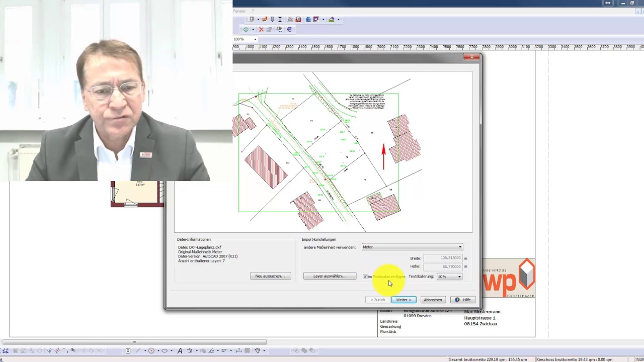644x362 pixels.
Task: Expand arrow beside green circle-cross icon
Action: (x=253, y=29)
